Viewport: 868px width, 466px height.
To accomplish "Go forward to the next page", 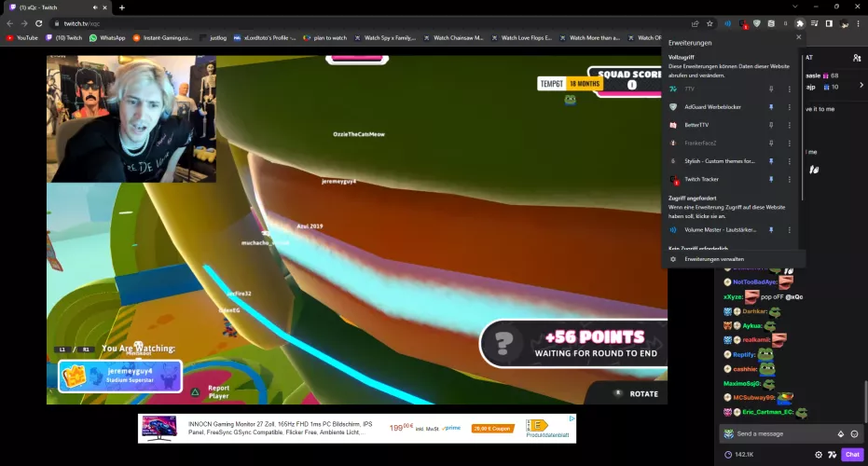I will pos(24,24).
